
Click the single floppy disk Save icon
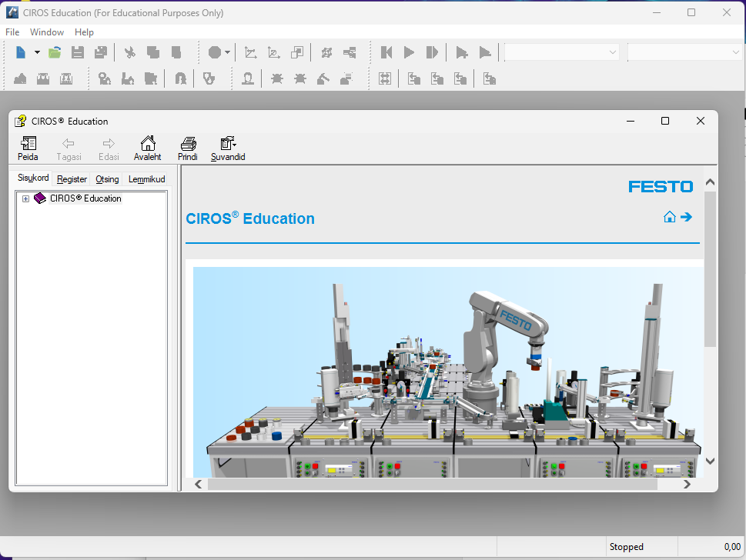click(x=78, y=52)
